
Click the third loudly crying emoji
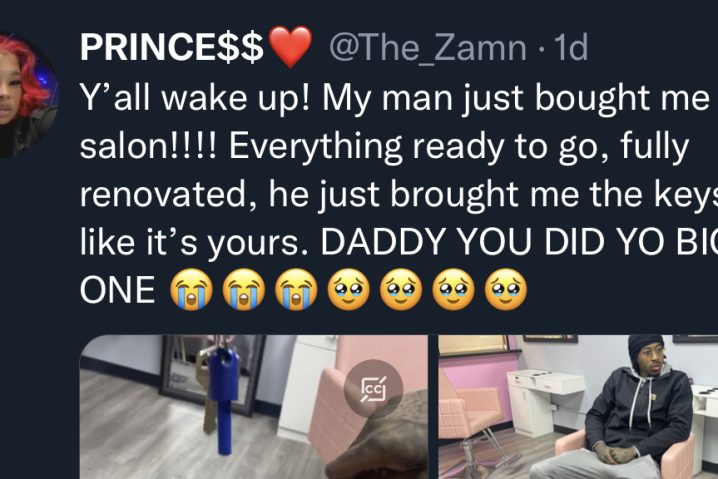[296, 290]
